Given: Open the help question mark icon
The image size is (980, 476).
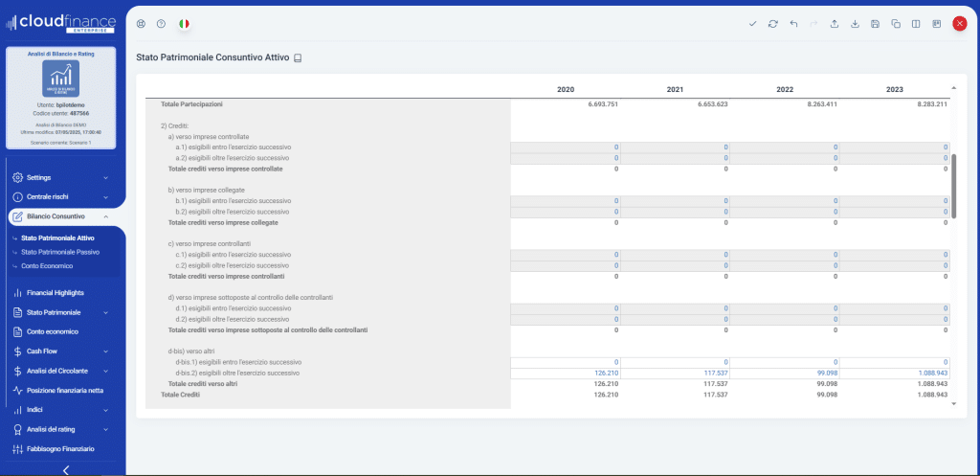Looking at the screenshot, I should [x=161, y=24].
